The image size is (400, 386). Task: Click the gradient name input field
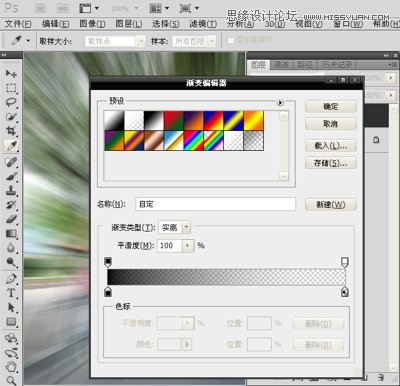tap(216, 204)
